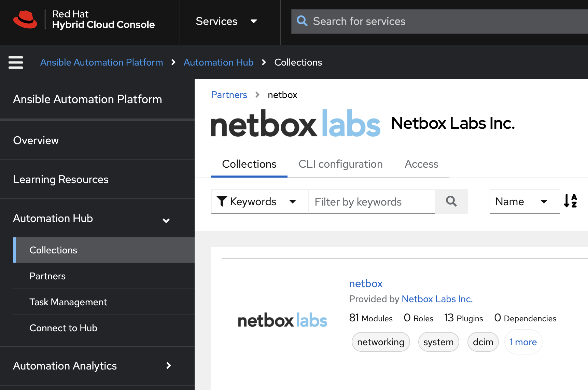588x390 pixels.
Task: Click the Automation Hub breadcrumb link
Action: pyautogui.click(x=219, y=62)
